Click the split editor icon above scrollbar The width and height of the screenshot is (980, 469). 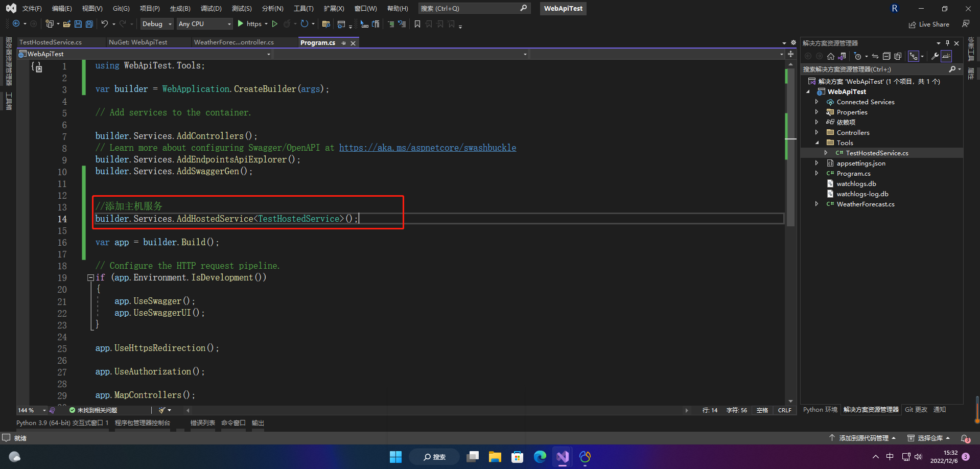[x=790, y=54]
